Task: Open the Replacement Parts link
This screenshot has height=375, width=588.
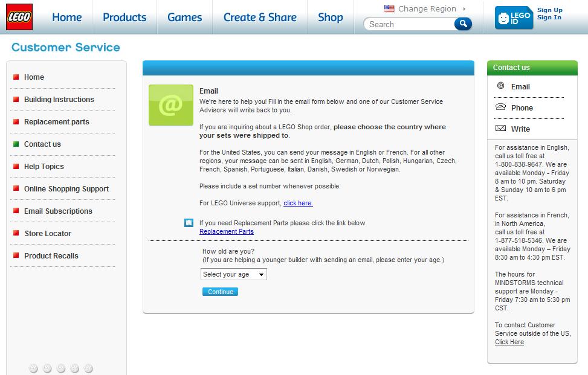Action: (x=227, y=231)
